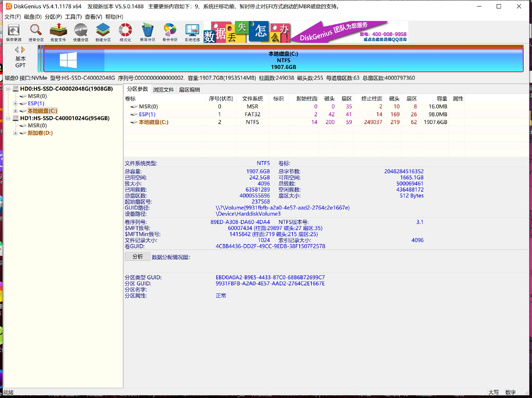Open the 备份分区 backup partition tool
Screen dimensions: 532x398
[x=170, y=32]
